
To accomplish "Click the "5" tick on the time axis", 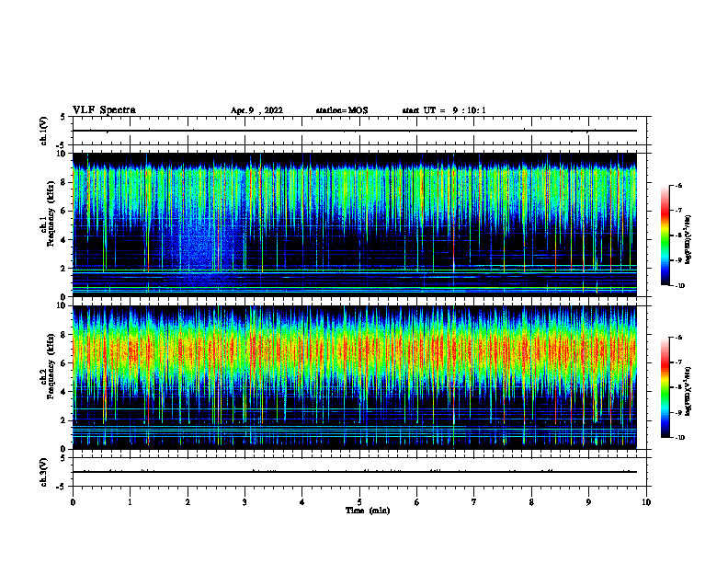I will 359,502.
